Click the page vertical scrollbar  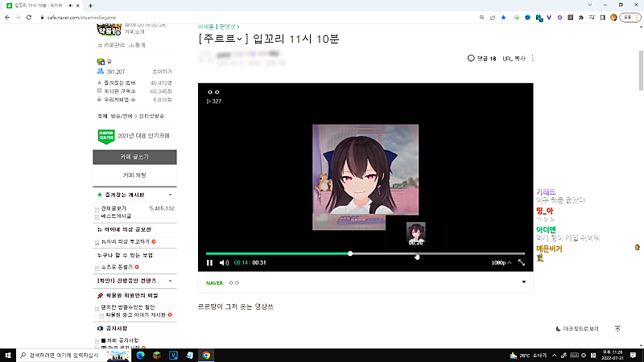pos(641,71)
